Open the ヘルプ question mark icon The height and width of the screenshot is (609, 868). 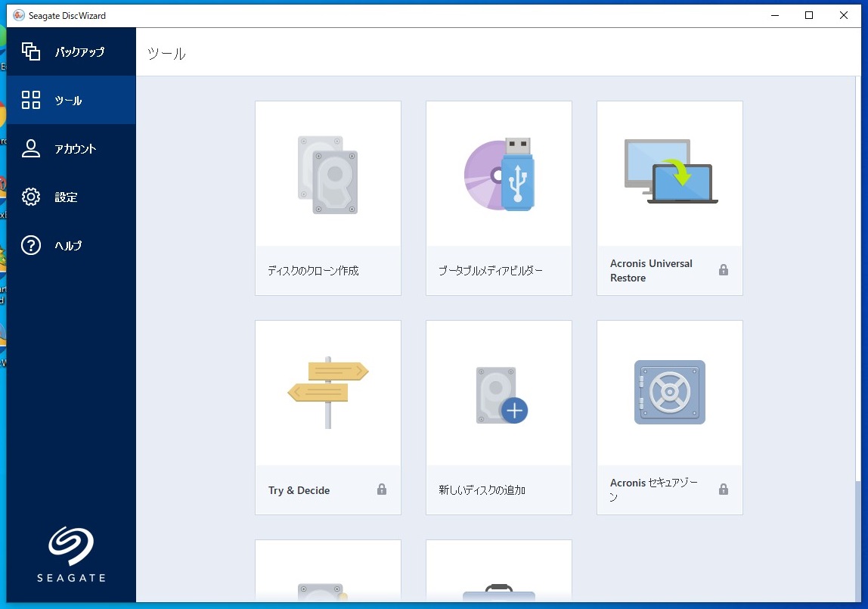point(31,245)
